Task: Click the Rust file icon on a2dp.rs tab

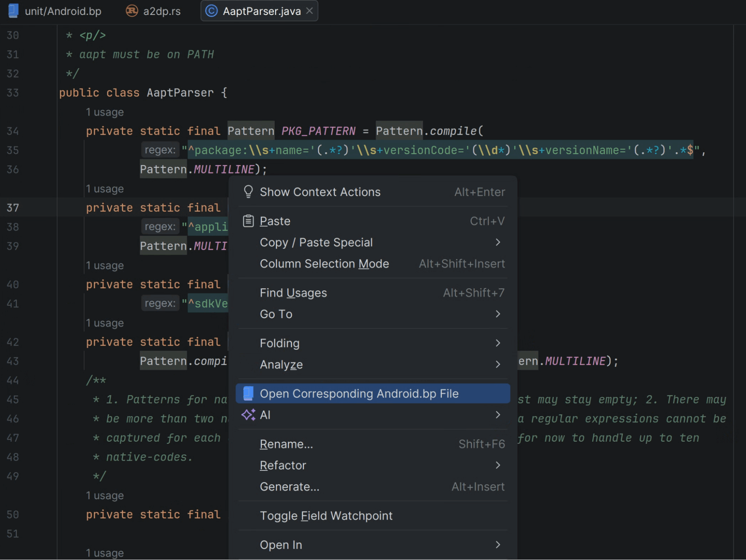Action: pyautogui.click(x=131, y=11)
